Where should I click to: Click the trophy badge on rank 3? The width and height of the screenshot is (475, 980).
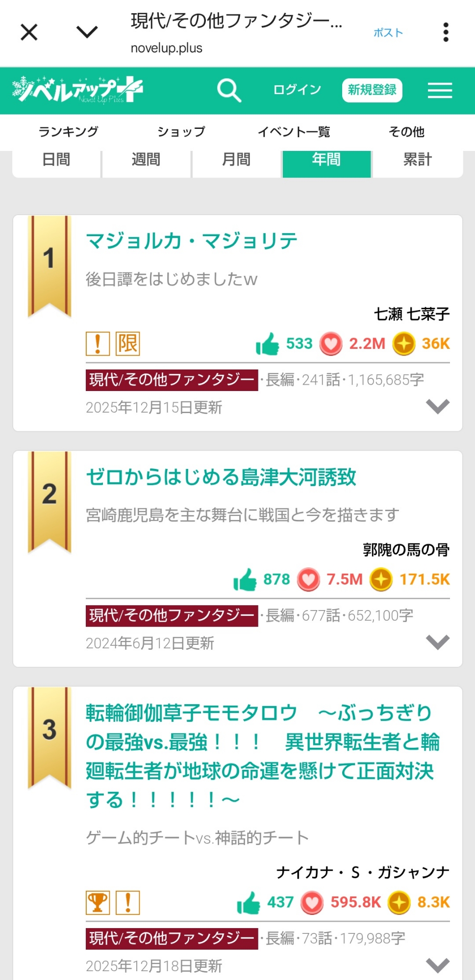98,903
